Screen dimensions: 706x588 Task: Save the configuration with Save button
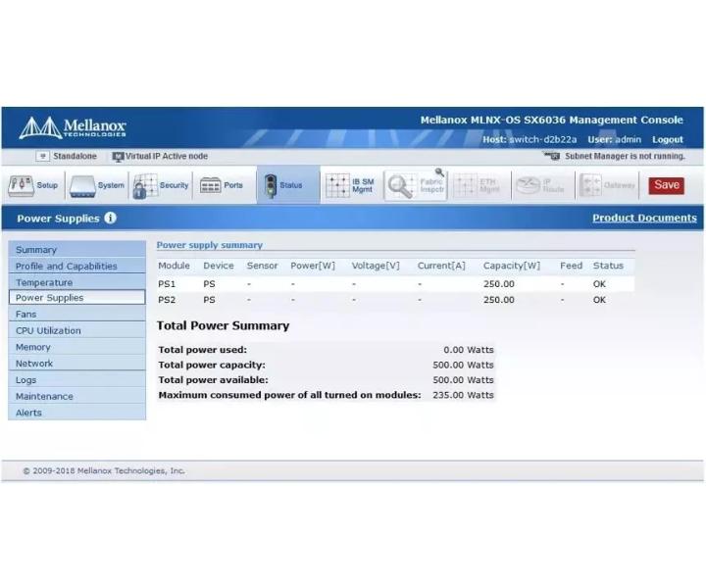(x=667, y=185)
